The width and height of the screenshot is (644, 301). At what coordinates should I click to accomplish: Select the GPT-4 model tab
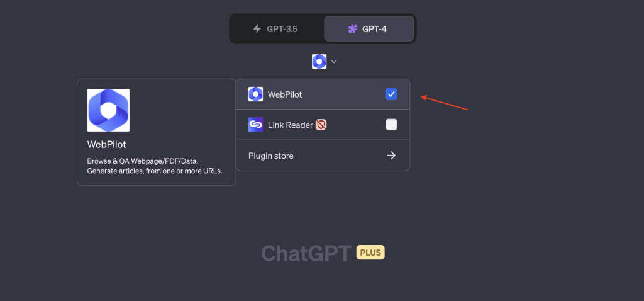369,29
